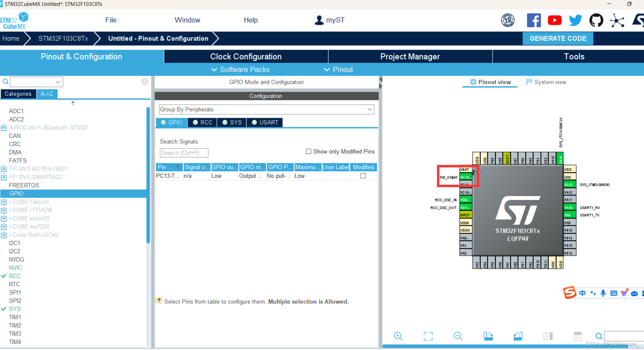The image size is (644, 350).
Task: Click the peripheral search magnifier icon
Action: coord(6,82)
